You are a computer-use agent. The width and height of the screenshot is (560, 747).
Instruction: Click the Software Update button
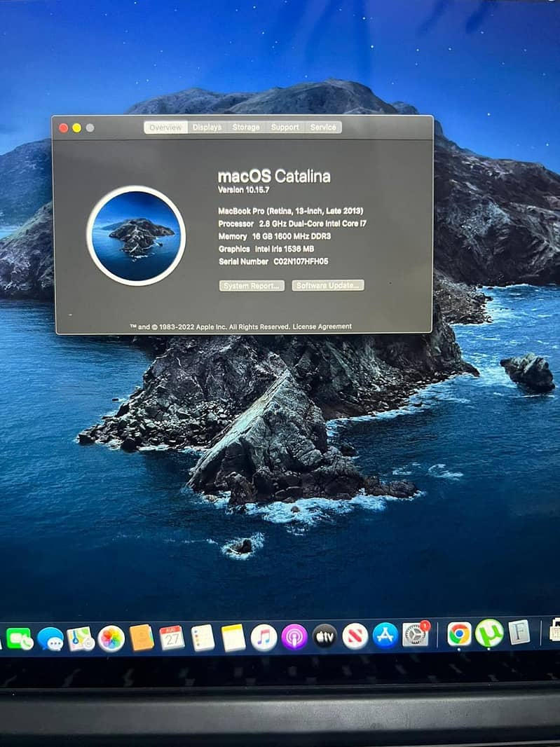point(328,285)
